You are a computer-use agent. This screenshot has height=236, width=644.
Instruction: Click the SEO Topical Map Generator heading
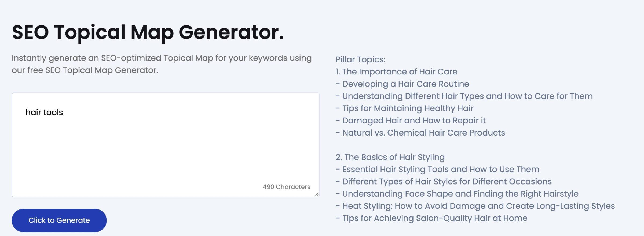tap(148, 32)
